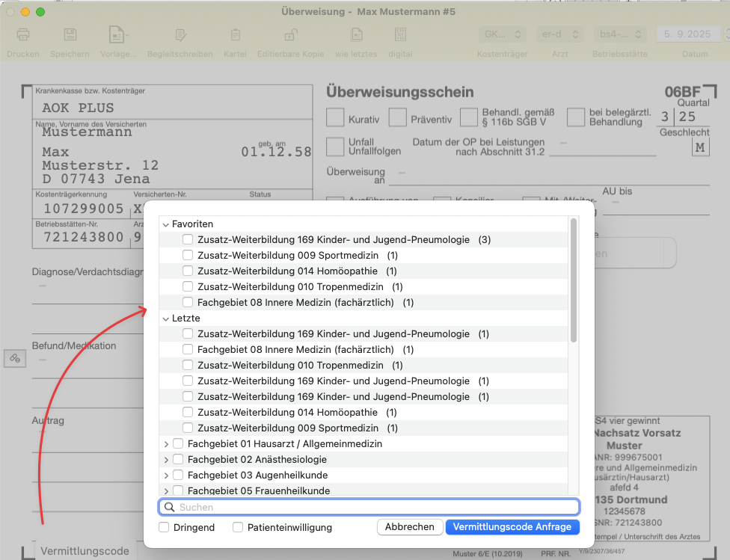Open the Vorlage template icon
The height and width of the screenshot is (560, 730).
pyautogui.click(x=117, y=34)
